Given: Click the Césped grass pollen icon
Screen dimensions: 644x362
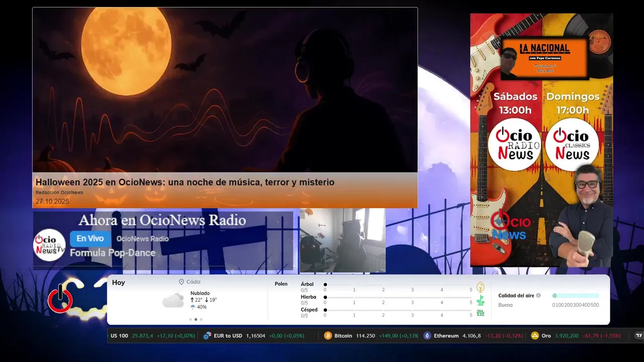Looking at the screenshot, I should pos(480,313).
